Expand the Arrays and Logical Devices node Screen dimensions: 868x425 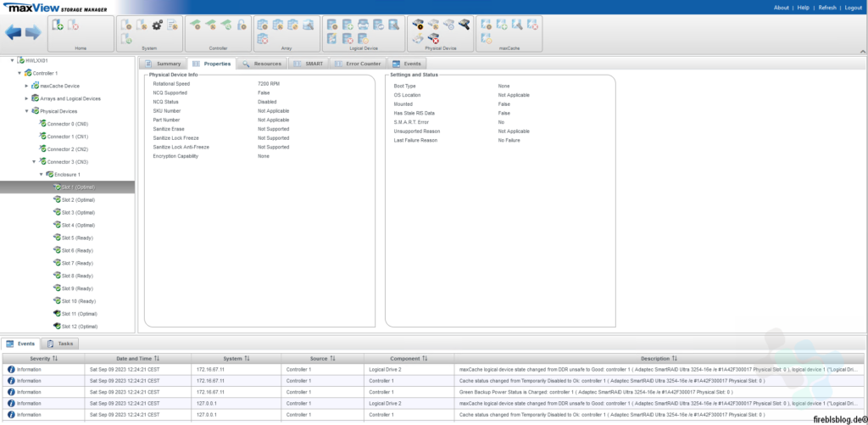tap(26, 98)
